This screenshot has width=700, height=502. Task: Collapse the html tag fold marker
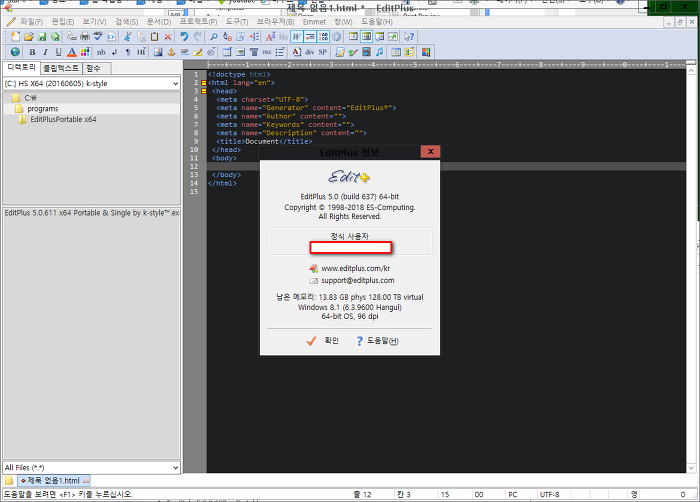[204, 83]
